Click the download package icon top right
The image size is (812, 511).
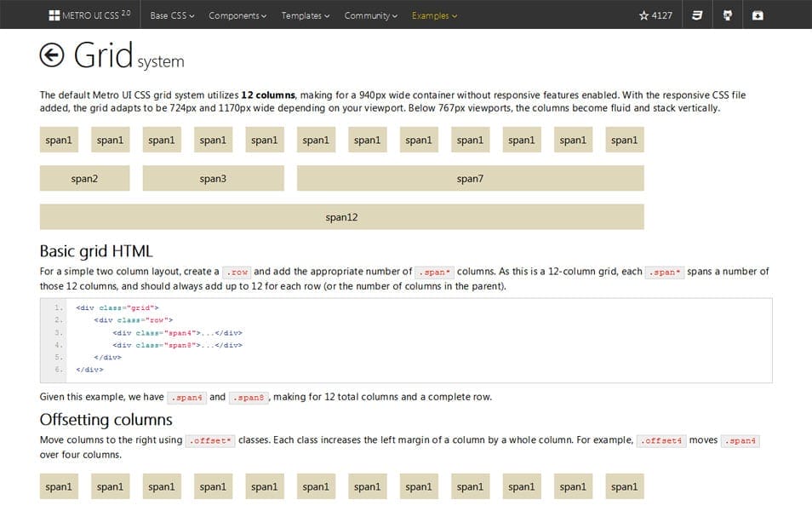pyautogui.click(x=758, y=14)
